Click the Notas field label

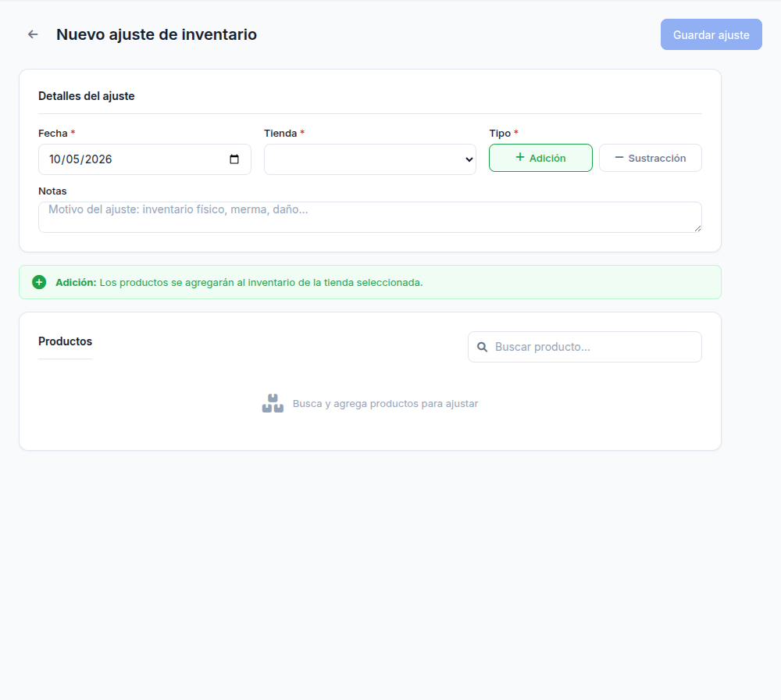coord(52,191)
